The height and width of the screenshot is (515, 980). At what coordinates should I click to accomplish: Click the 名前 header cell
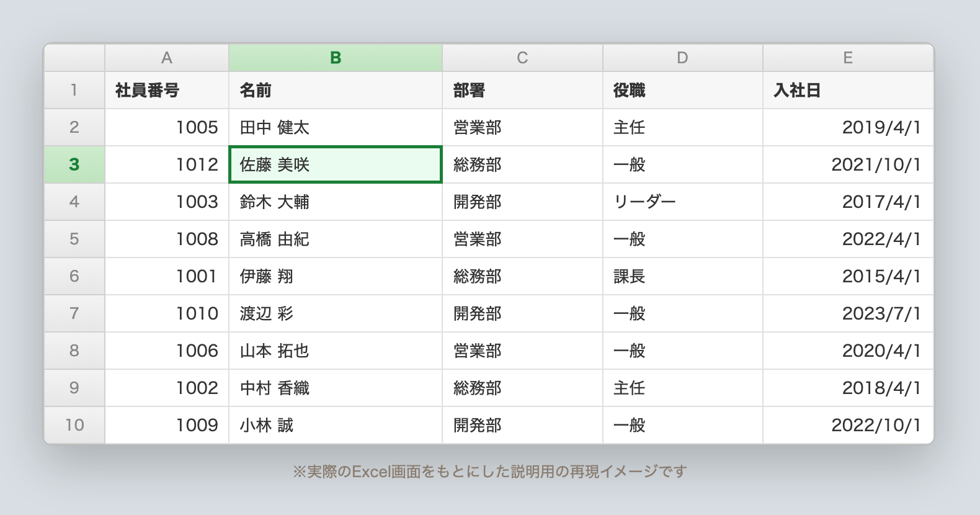tap(336, 90)
